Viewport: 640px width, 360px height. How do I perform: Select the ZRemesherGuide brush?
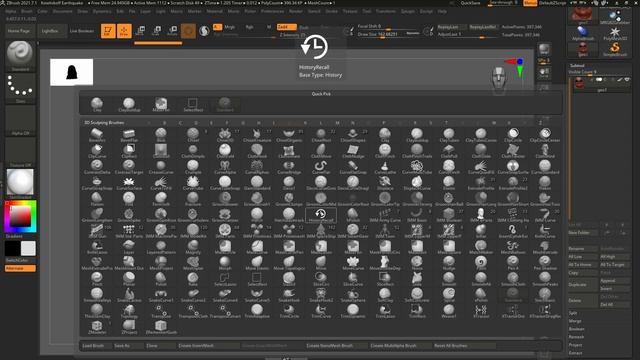pos(161,327)
